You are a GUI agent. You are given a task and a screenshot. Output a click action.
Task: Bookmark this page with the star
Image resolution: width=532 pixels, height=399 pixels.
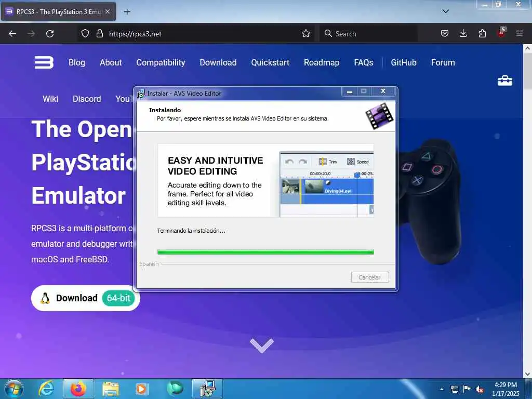pos(306,33)
